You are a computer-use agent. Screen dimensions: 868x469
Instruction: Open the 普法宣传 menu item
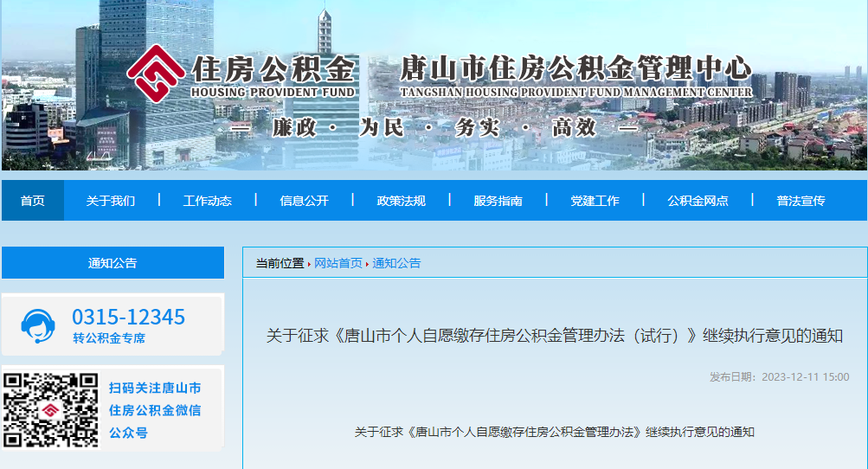click(800, 201)
